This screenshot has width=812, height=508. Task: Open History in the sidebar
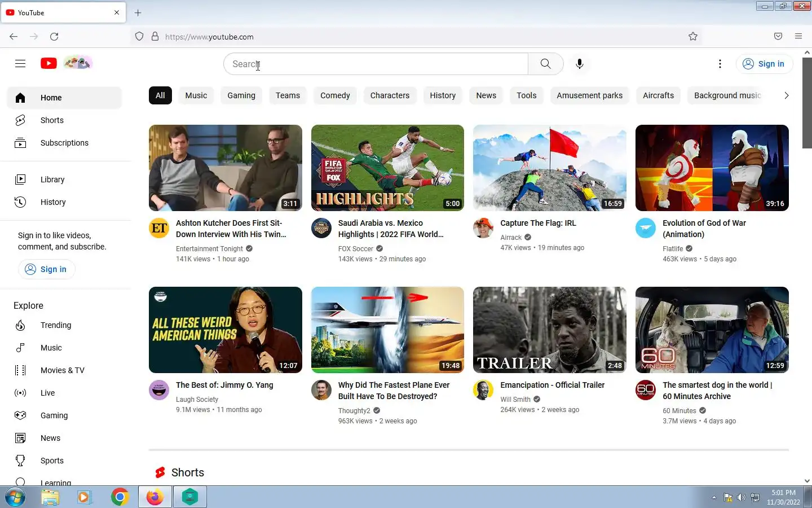pos(64,202)
